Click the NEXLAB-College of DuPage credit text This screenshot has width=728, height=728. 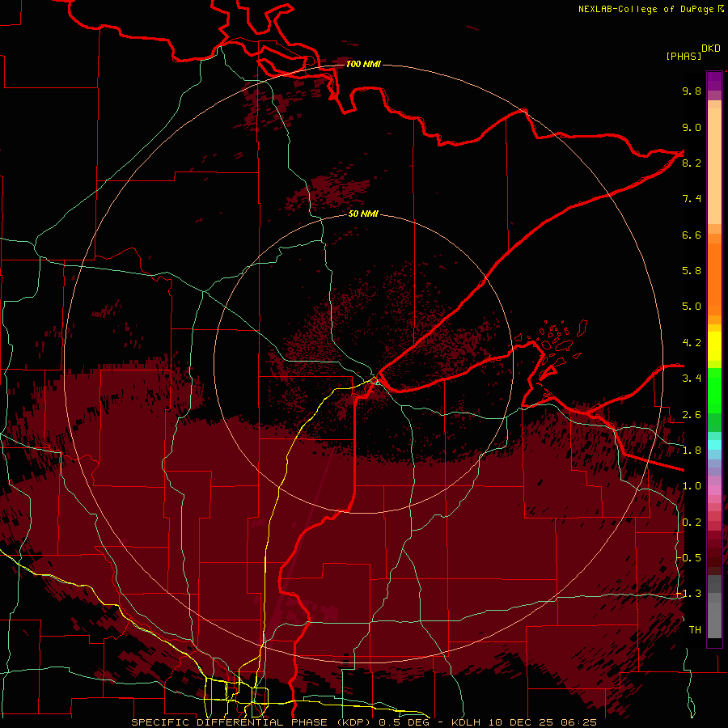[645, 9]
